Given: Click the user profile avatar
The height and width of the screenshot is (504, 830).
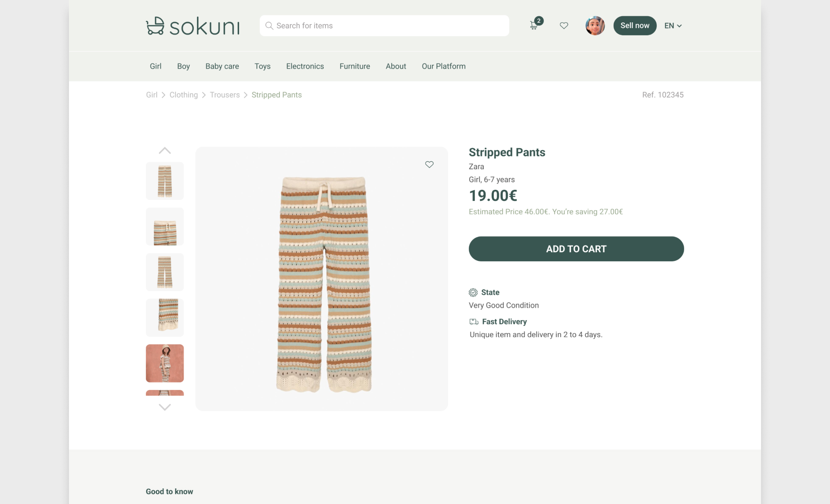Looking at the screenshot, I should click(x=595, y=26).
